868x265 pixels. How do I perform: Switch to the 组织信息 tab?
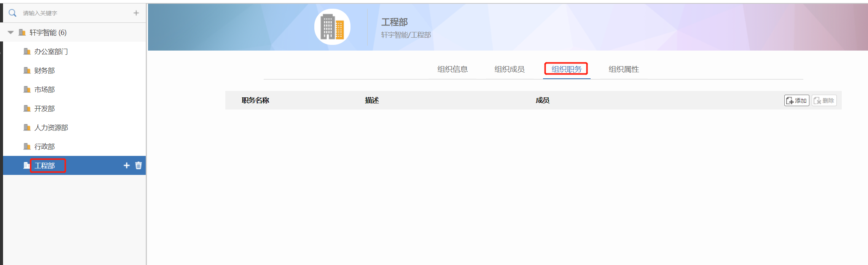[x=452, y=69]
